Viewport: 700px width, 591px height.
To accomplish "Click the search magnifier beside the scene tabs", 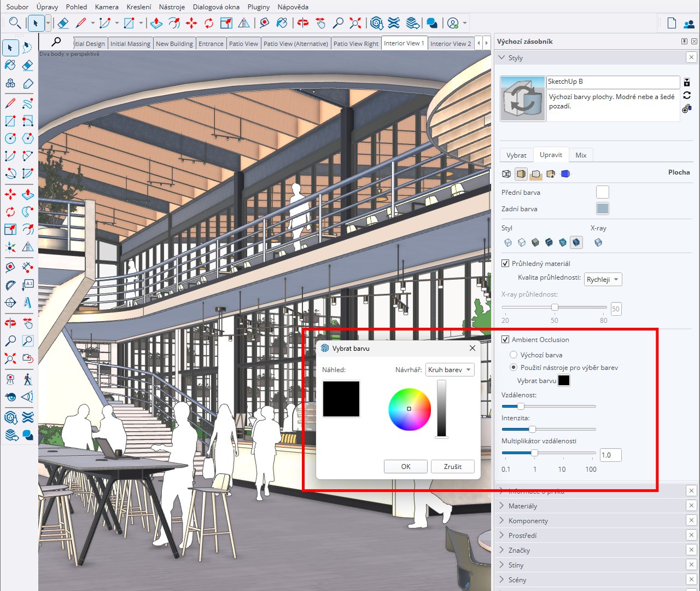I will [56, 42].
